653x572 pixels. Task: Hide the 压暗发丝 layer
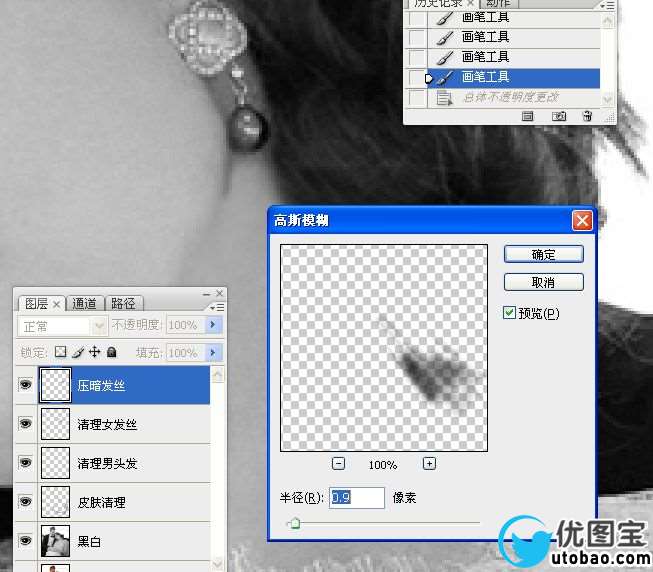tap(25, 384)
